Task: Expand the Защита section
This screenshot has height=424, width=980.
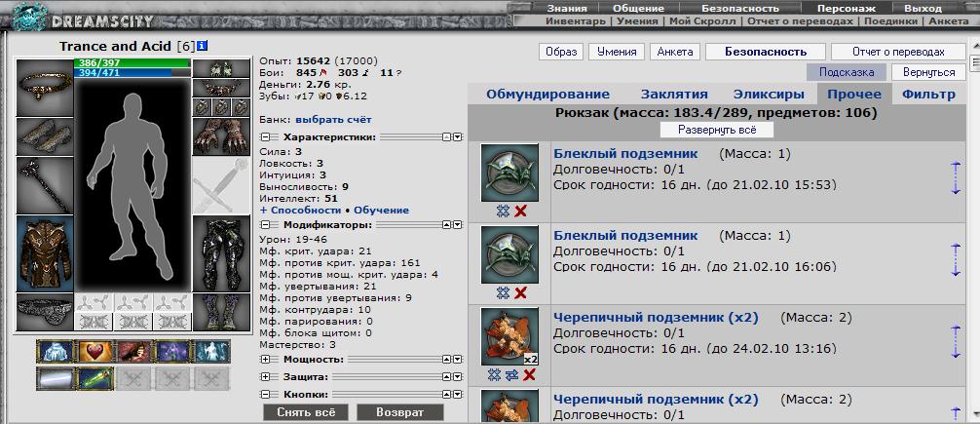Action: [265, 377]
